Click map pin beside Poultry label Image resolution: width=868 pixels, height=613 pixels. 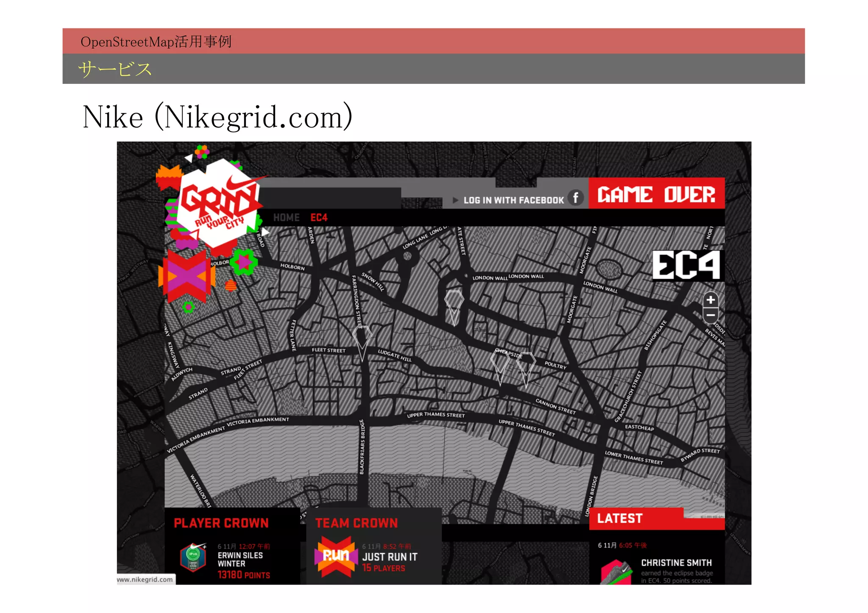526,369
